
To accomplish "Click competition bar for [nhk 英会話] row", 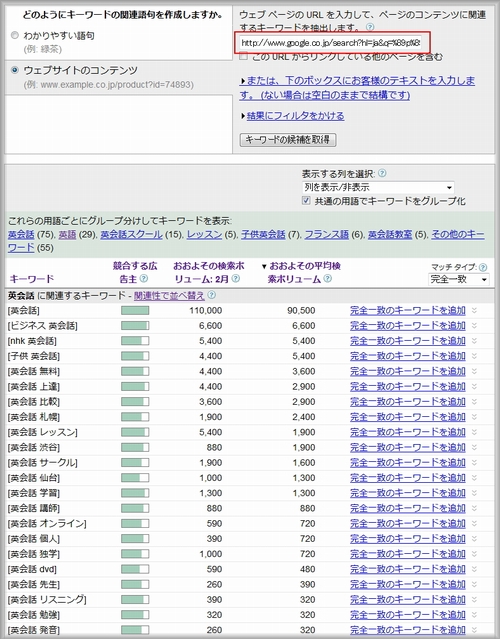I will [x=135, y=341].
